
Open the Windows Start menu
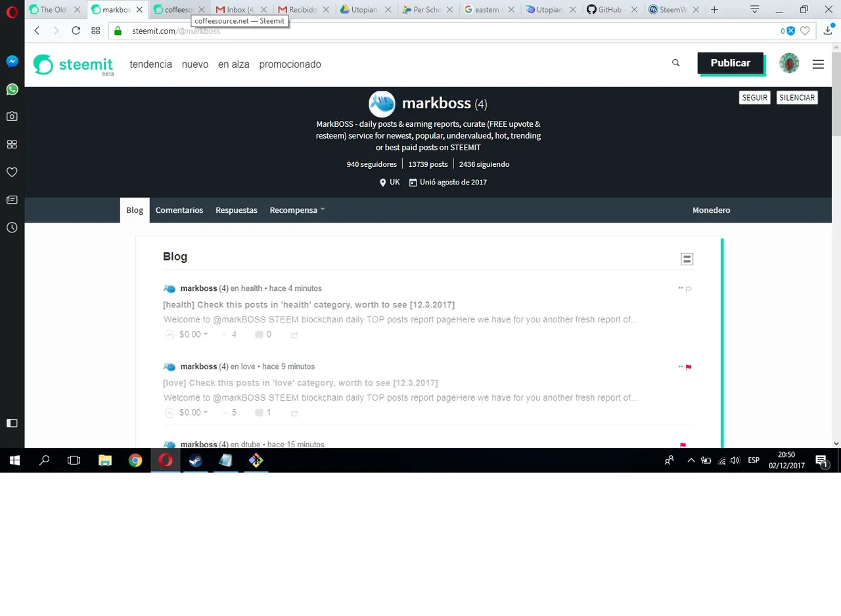pyautogui.click(x=14, y=460)
